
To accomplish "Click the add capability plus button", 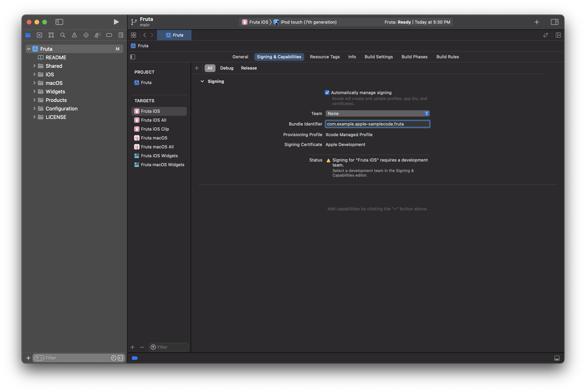I will tap(197, 68).
